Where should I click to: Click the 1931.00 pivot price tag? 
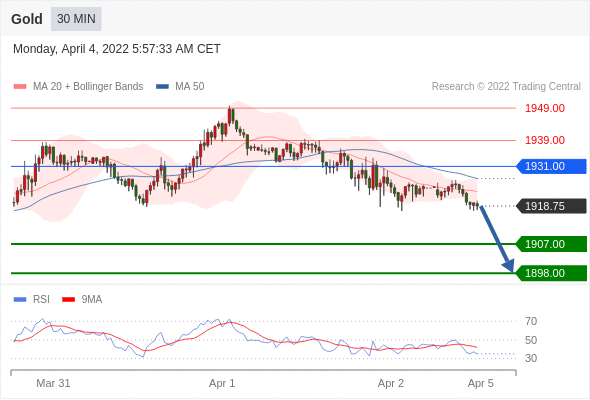click(551, 166)
